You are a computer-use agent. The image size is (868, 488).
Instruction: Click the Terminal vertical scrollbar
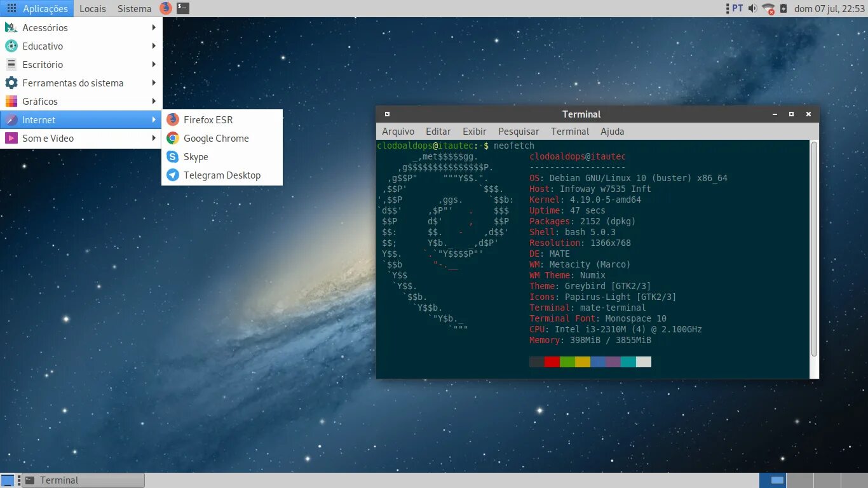pos(814,249)
